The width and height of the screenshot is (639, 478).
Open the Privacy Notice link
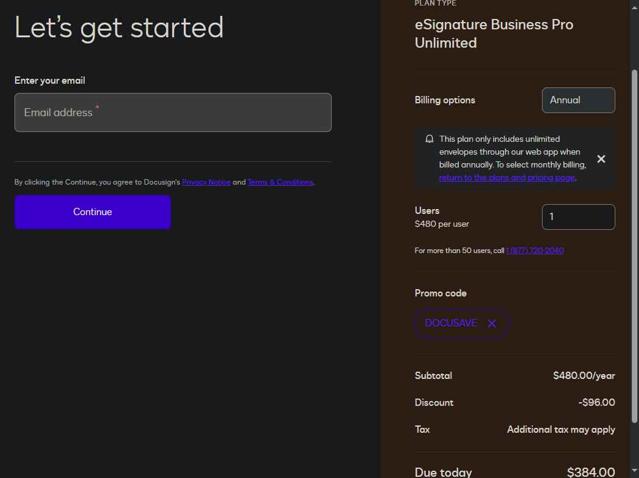tap(206, 183)
